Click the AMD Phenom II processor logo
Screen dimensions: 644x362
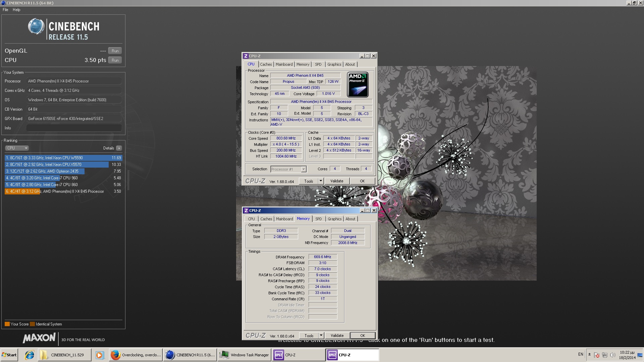click(x=358, y=84)
